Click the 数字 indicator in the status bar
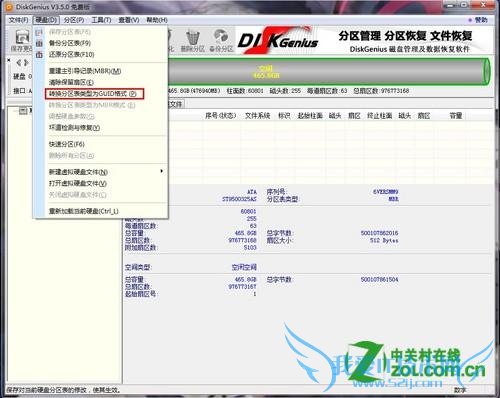The height and width of the screenshot is (398, 500). tap(460, 390)
